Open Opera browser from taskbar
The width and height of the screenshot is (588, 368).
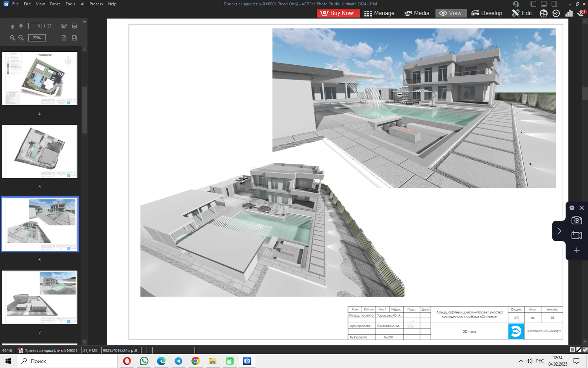point(127,361)
